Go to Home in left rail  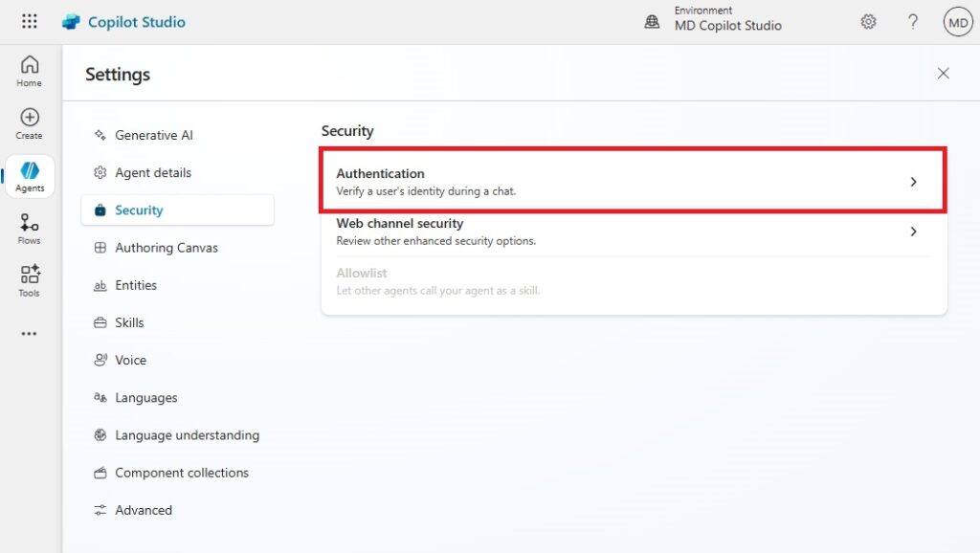point(30,71)
